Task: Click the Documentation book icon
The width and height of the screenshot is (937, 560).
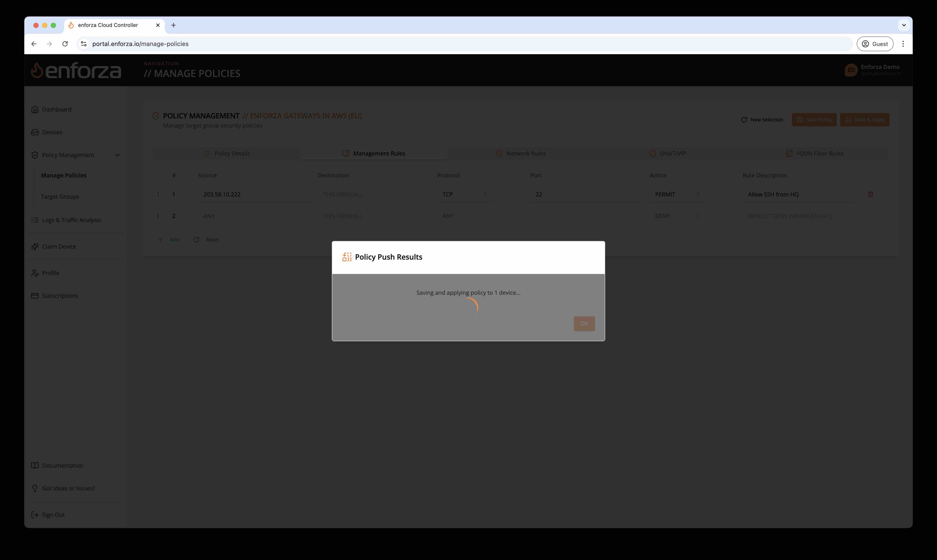Action: [x=35, y=466]
